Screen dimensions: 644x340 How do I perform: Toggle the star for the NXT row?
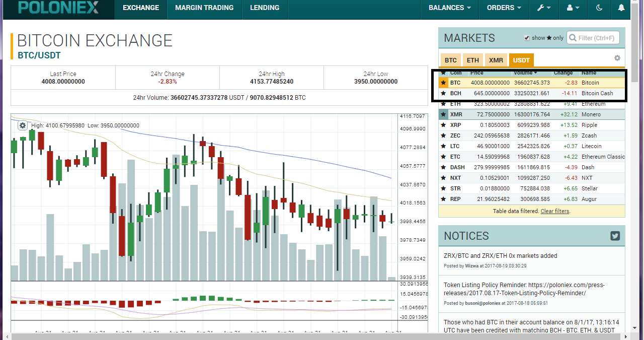pos(443,178)
